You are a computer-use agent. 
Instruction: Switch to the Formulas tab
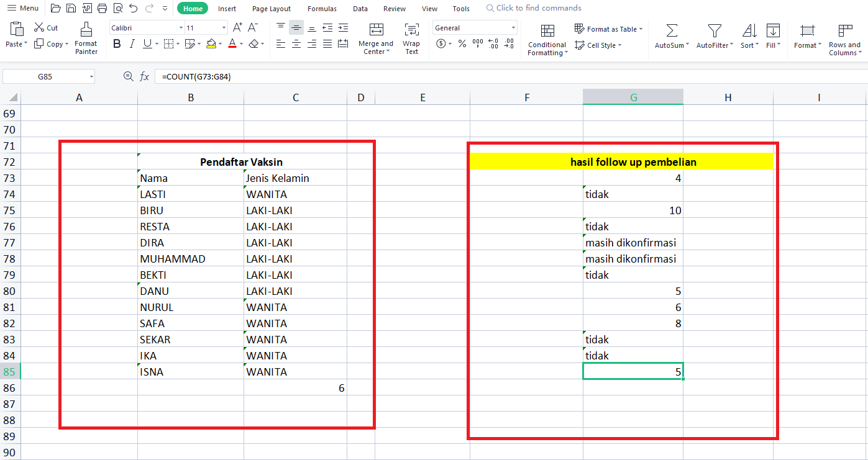[322, 9]
